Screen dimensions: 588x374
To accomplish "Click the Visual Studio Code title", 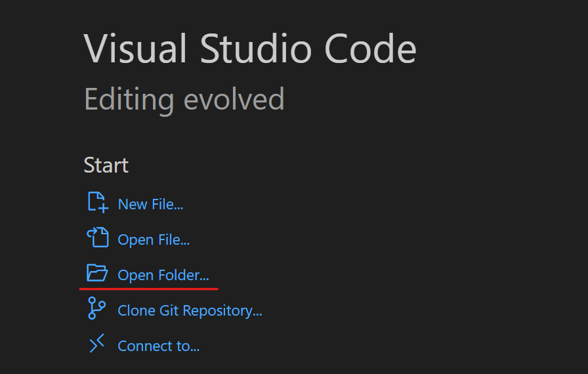I will coord(250,49).
